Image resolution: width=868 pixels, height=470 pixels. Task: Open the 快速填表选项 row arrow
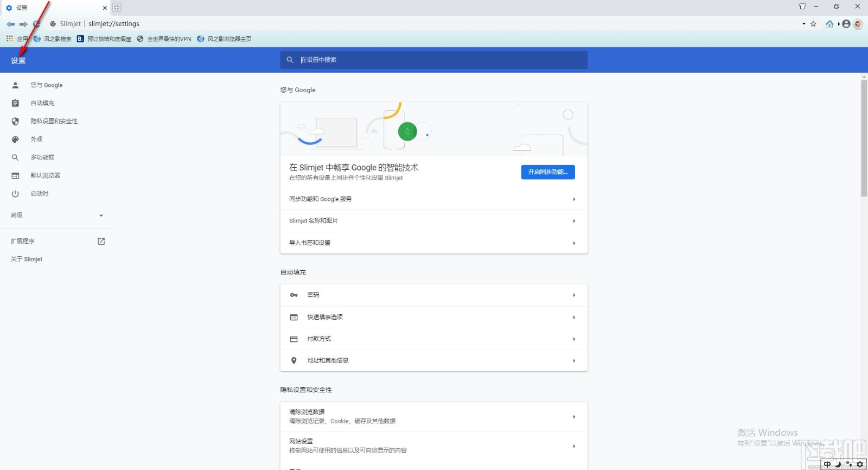(574, 317)
